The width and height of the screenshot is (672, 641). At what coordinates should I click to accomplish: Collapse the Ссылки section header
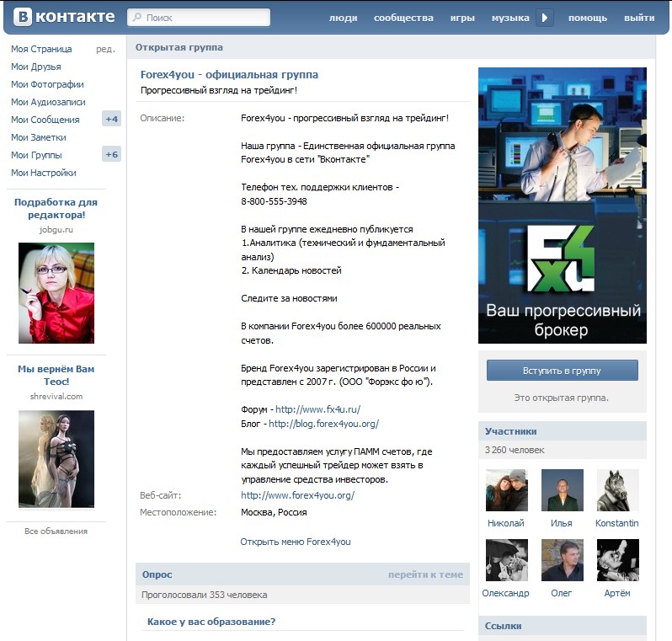504,626
